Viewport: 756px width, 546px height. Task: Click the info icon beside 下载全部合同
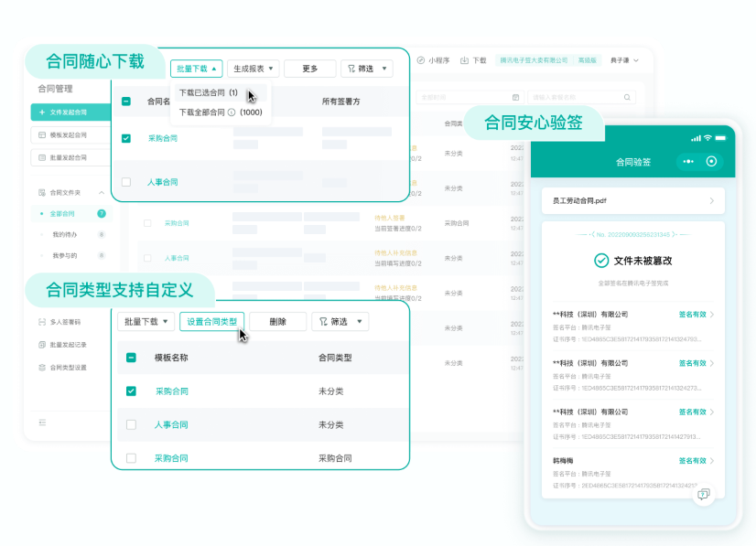pyautogui.click(x=232, y=112)
